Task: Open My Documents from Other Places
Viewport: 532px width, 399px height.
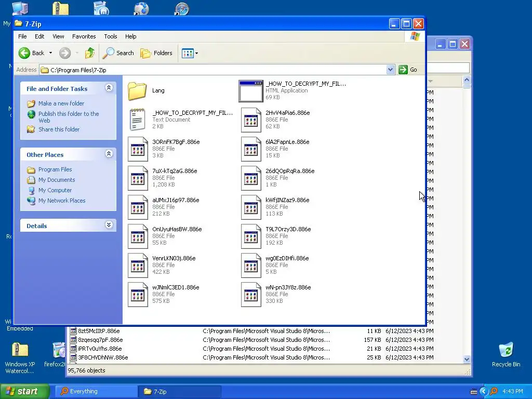Action: [57, 180]
